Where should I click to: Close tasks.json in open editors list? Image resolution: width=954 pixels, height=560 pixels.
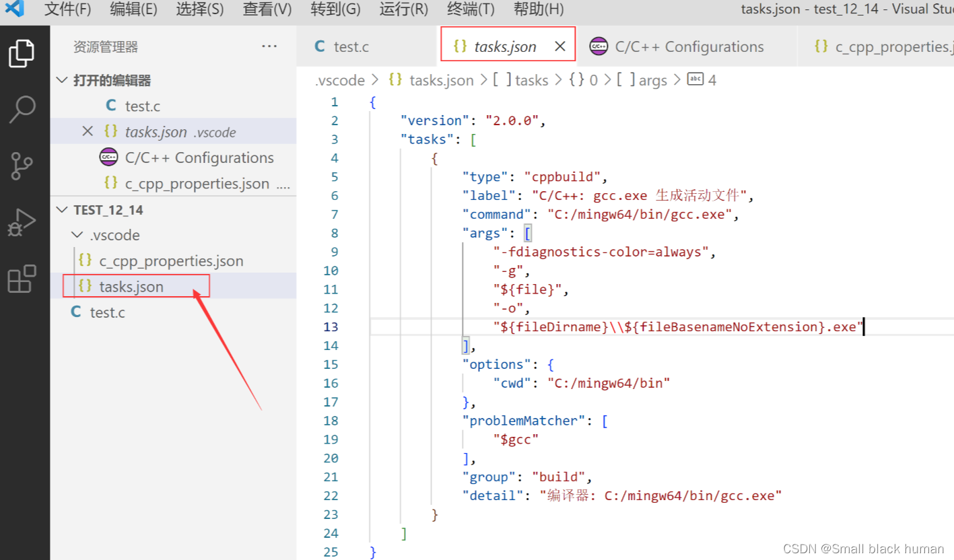pyautogui.click(x=88, y=132)
